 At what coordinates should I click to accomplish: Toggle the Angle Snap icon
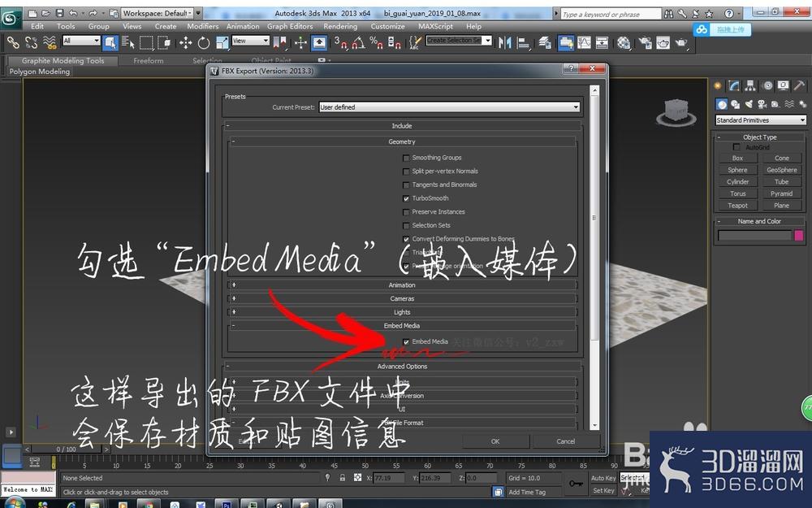pyautogui.click(x=358, y=42)
